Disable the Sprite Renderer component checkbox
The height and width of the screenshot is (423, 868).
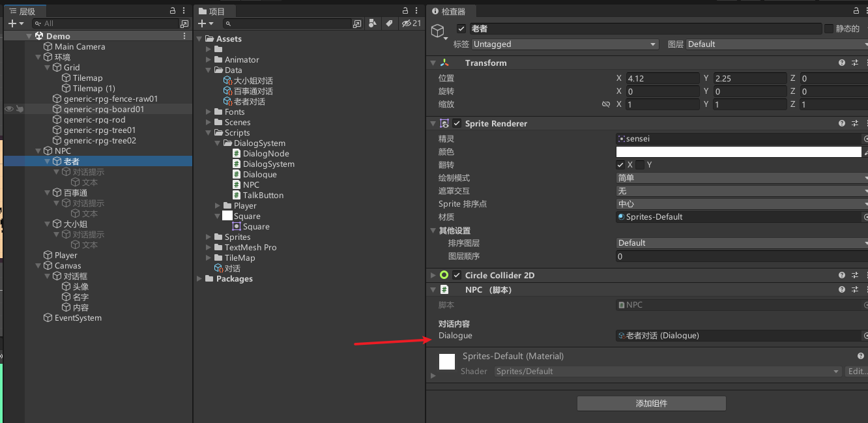(x=457, y=124)
